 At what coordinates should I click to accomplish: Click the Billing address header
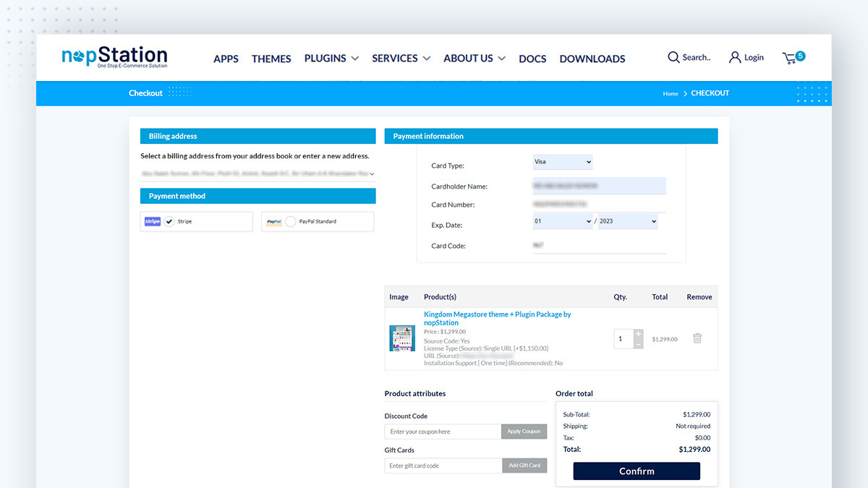[258, 136]
